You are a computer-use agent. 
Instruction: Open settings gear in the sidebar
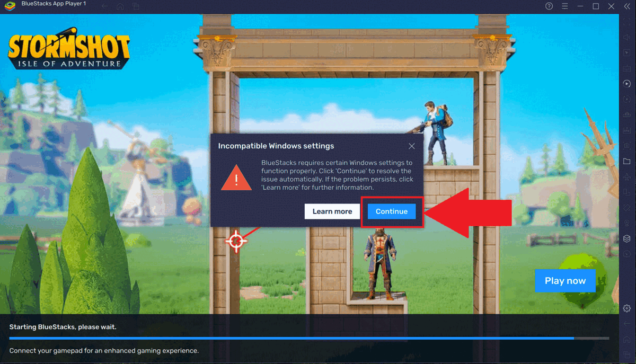pos(626,308)
